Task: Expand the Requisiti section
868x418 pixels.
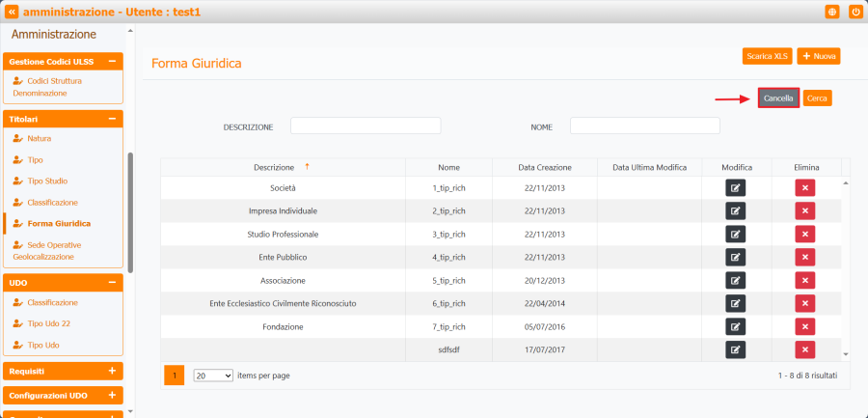Action: point(112,371)
